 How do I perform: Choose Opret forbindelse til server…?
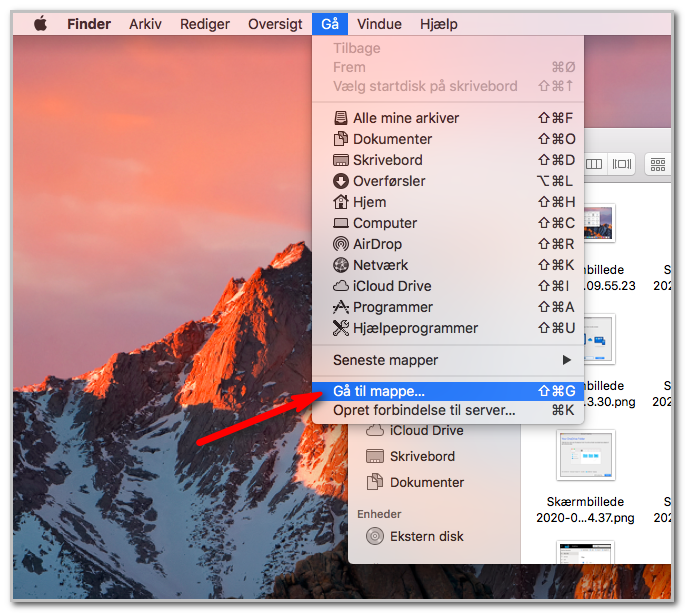pyautogui.click(x=448, y=410)
